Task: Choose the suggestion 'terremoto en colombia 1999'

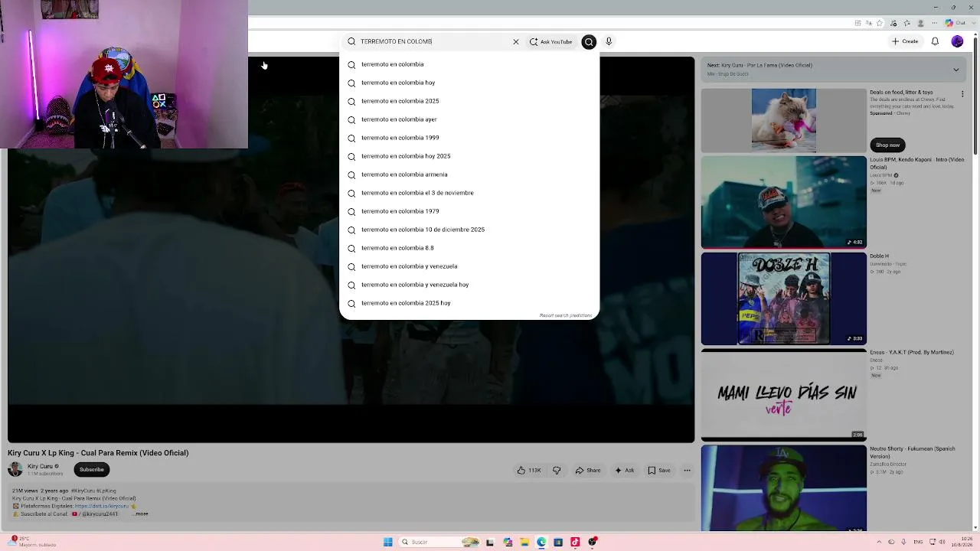Action: (x=469, y=138)
